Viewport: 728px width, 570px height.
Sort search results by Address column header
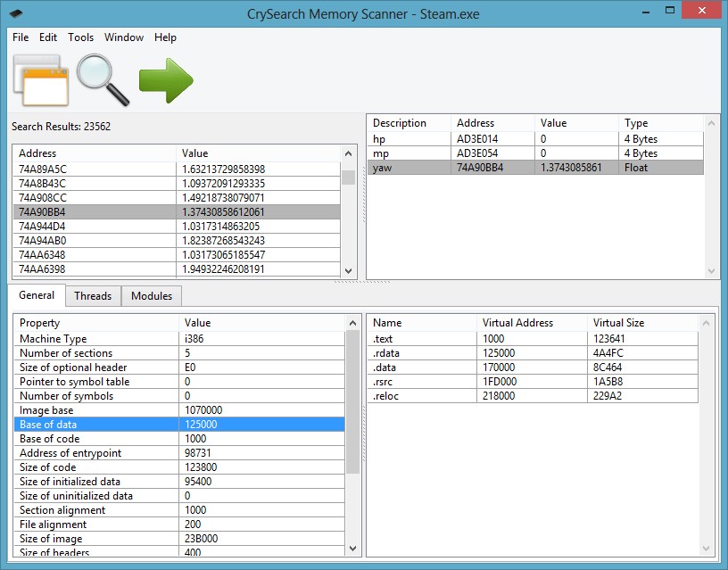(95, 153)
